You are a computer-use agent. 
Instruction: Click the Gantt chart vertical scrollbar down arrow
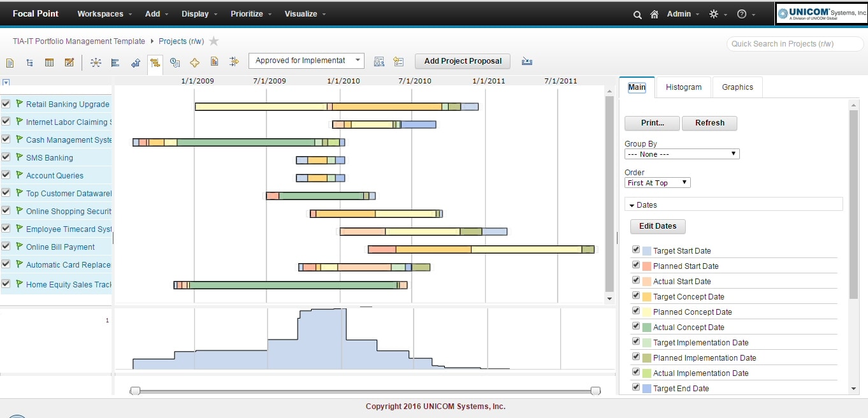point(609,298)
